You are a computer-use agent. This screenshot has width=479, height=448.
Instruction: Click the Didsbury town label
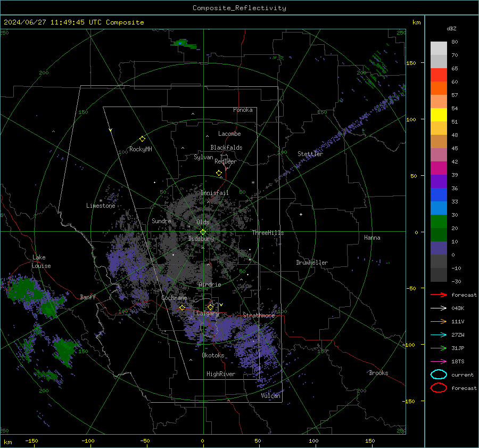click(x=201, y=239)
